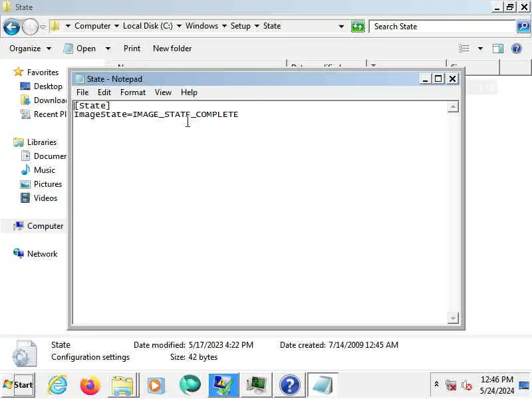This screenshot has height=399, width=532.
Task: Open blue help question mark taskbar icon
Action: (x=289, y=385)
